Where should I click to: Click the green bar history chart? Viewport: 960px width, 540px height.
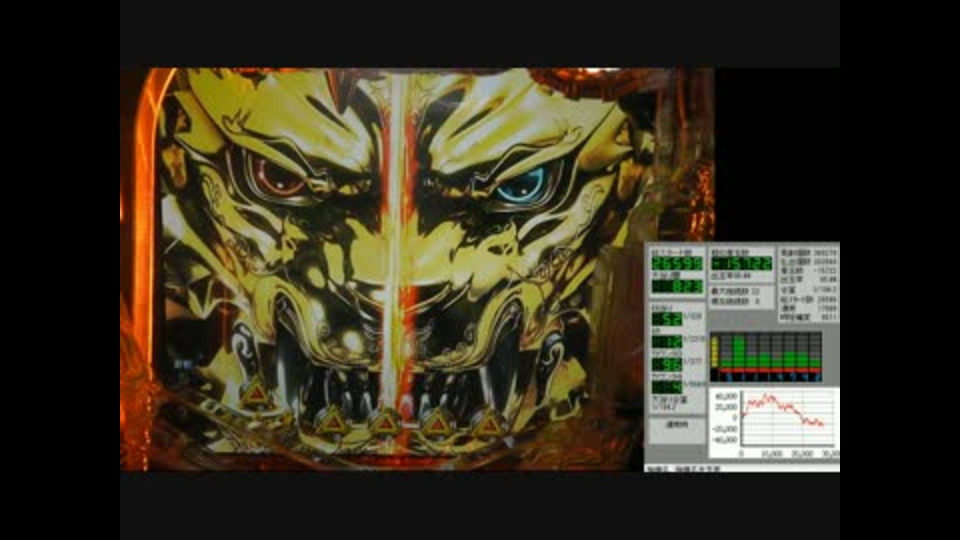tap(765, 357)
